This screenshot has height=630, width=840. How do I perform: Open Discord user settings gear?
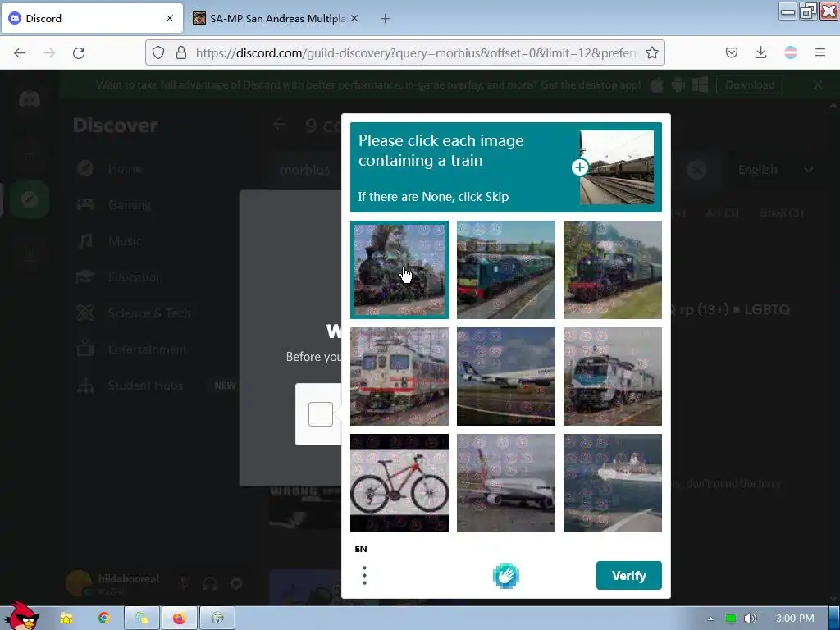coord(236,583)
